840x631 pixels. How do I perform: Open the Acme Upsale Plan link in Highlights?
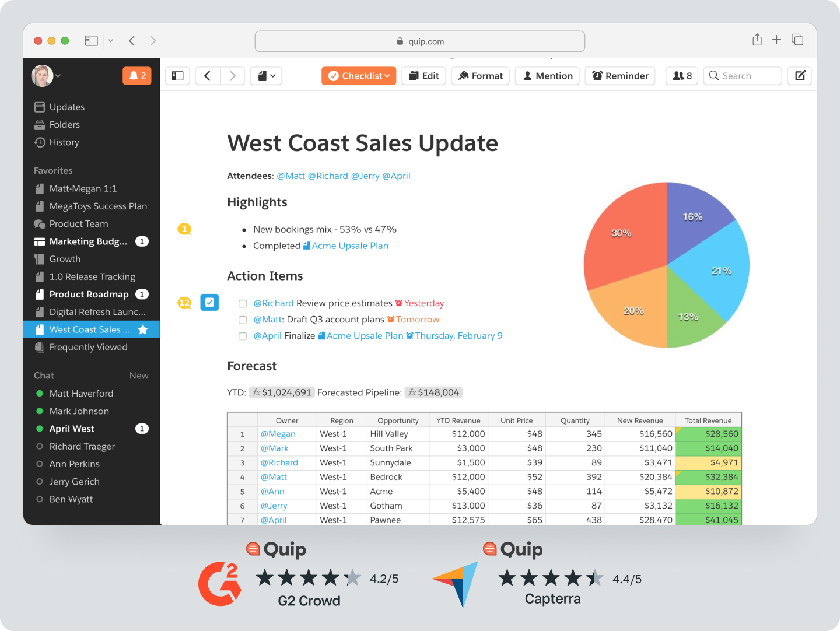[x=349, y=246]
